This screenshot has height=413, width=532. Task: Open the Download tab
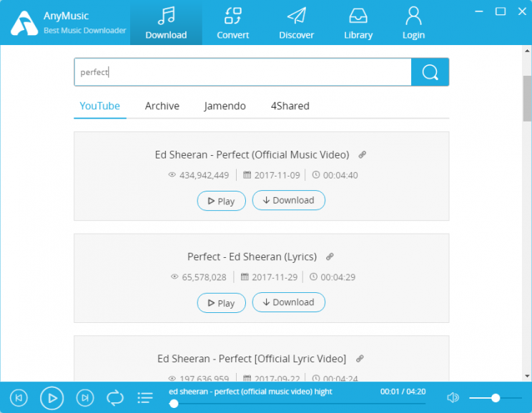166,23
